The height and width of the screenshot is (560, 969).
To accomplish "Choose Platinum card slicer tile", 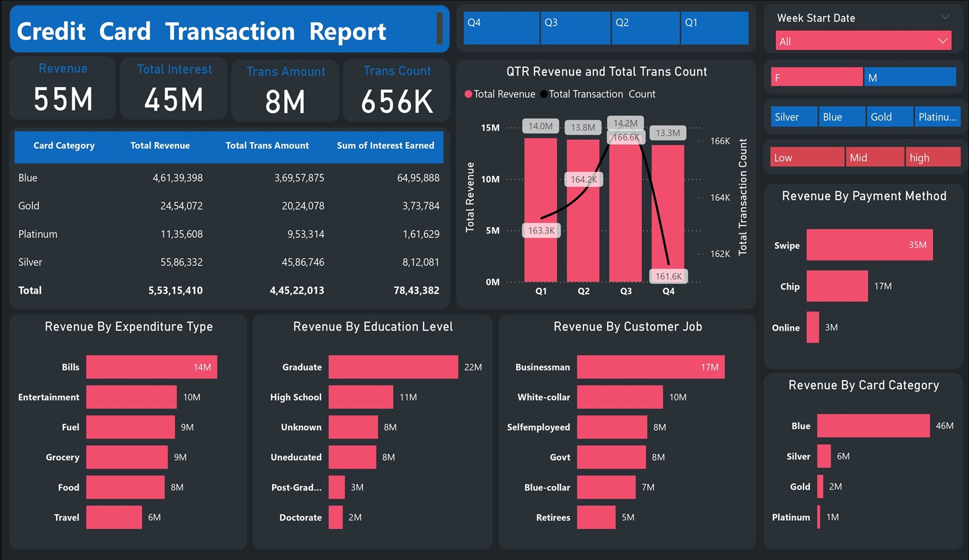I will click(x=937, y=117).
